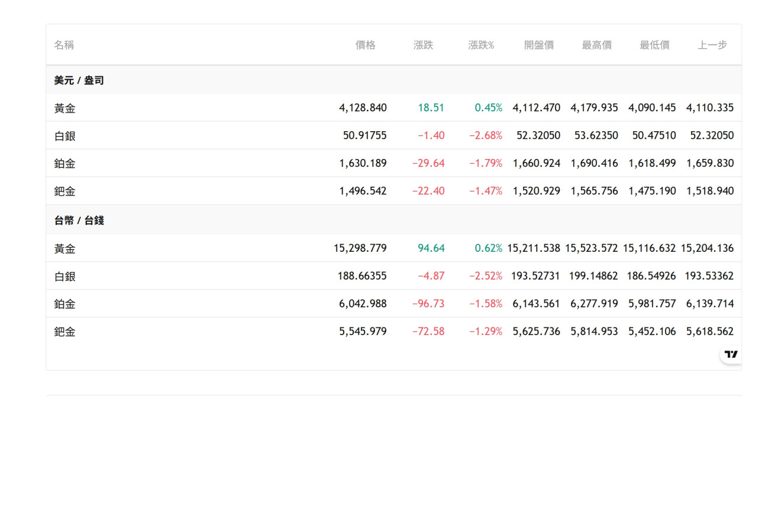Click the 漲跌 column header
Image resolution: width=762 pixels, height=532 pixels.
(423, 45)
